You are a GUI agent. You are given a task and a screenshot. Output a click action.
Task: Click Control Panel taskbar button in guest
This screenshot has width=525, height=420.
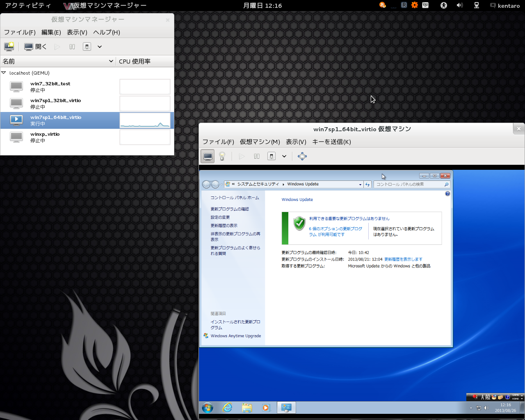[x=286, y=408]
